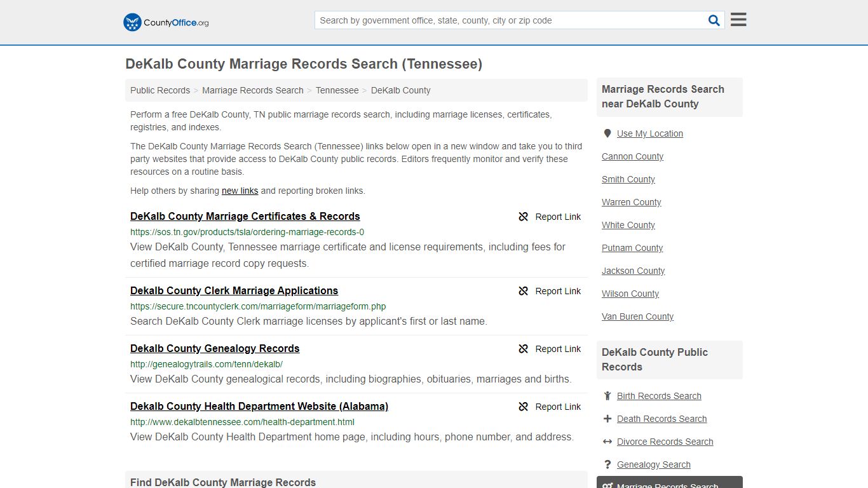Visit dekalbtennessee.com health-department URL
868x488 pixels.
243,422
